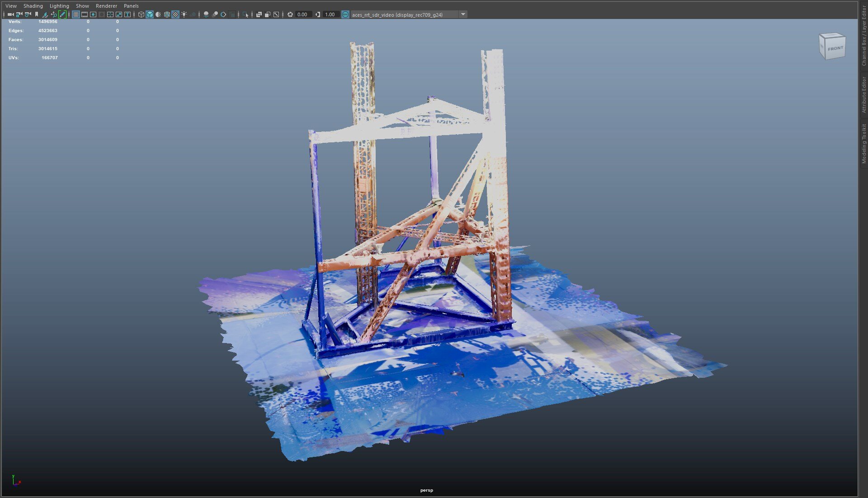Open the Renderer panel menu
This screenshot has height=498, width=868.
coord(106,6)
